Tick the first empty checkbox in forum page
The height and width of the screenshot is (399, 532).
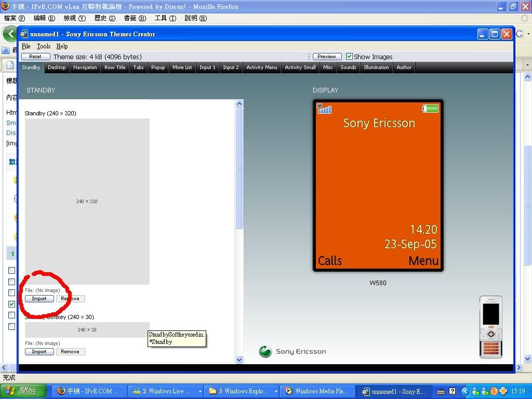(11, 270)
